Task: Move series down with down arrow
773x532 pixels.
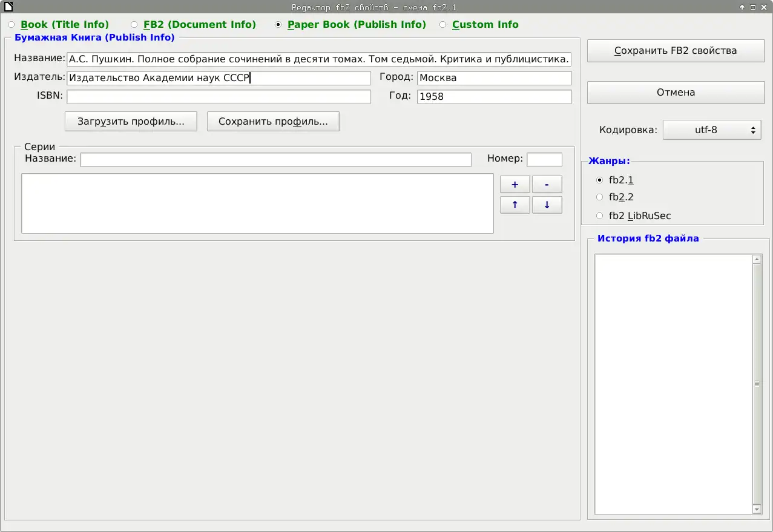Action: click(x=547, y=205)
